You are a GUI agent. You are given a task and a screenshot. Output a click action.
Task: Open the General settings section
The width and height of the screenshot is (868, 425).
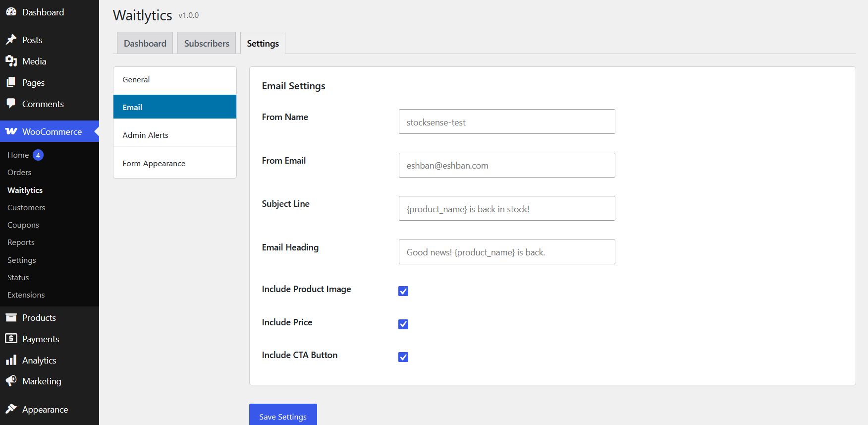click(x=175, y=79)
